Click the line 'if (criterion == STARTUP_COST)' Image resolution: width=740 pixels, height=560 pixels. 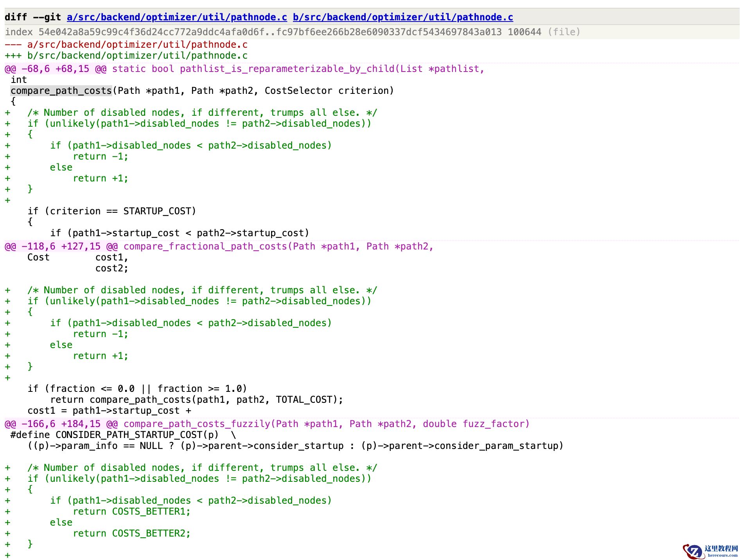pos(111,211)
